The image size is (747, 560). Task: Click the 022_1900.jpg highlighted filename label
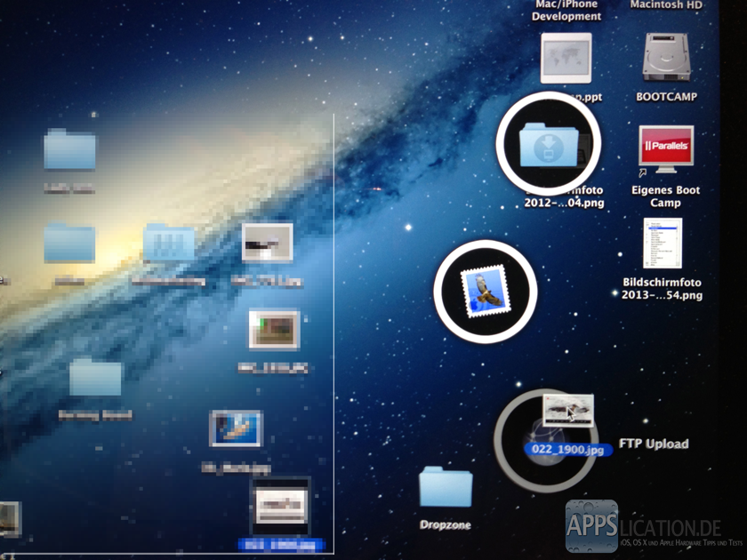567,449
